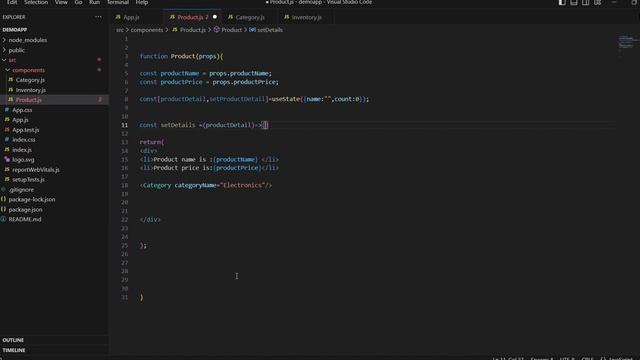Click the JS icon of Inventory.js in Explorer
640x360 pixels.
[11, 90]
